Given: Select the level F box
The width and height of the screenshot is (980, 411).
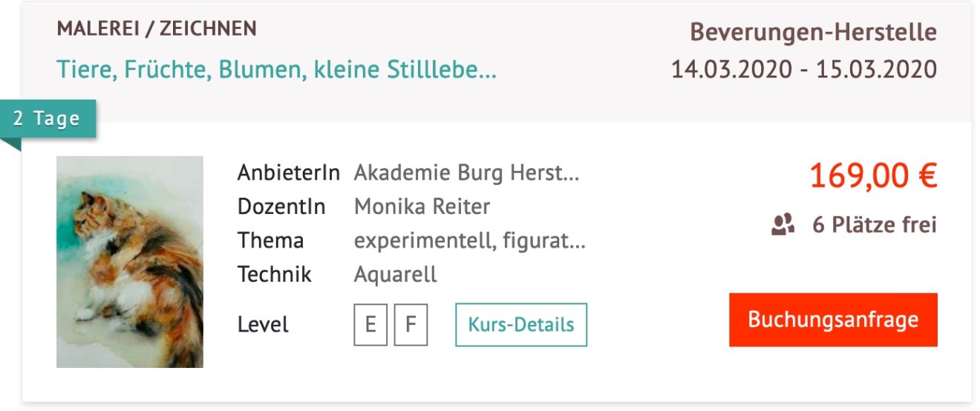Looking at the screenshot, I should (411, 325).
